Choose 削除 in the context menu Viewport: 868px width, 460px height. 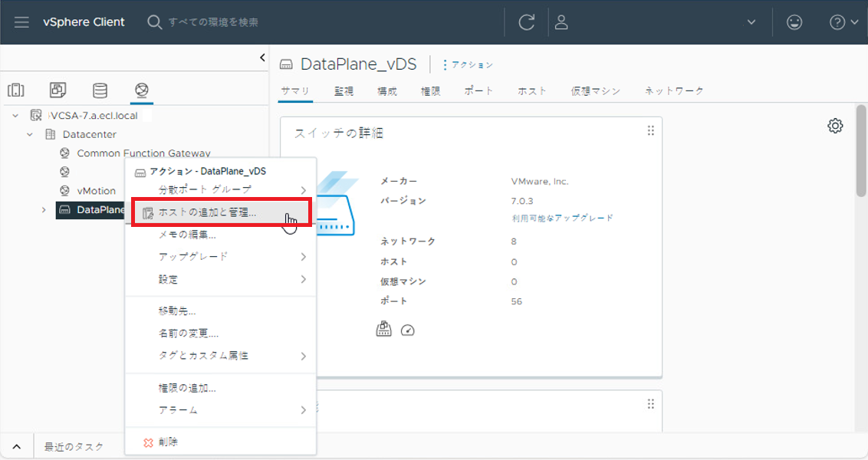coord(168,442)
